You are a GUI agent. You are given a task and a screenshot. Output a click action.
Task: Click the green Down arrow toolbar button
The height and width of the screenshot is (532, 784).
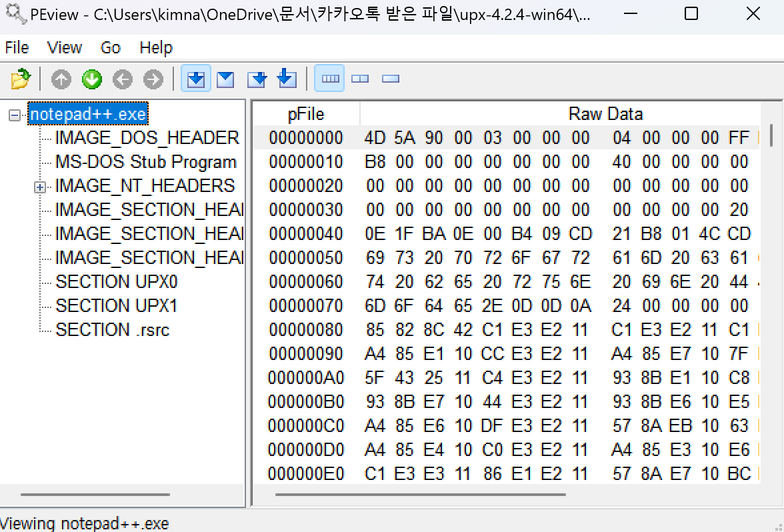[92, 79]
